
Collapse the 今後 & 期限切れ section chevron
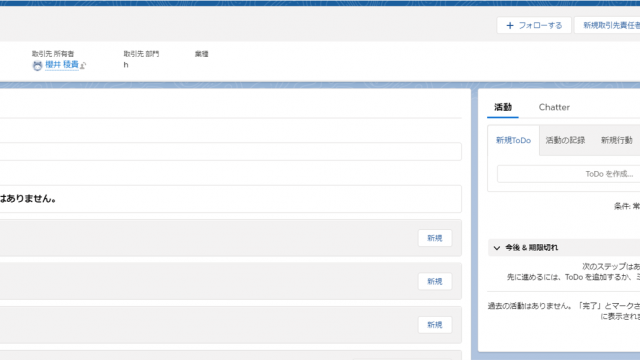pyautogui.click(x=497, y=248)
